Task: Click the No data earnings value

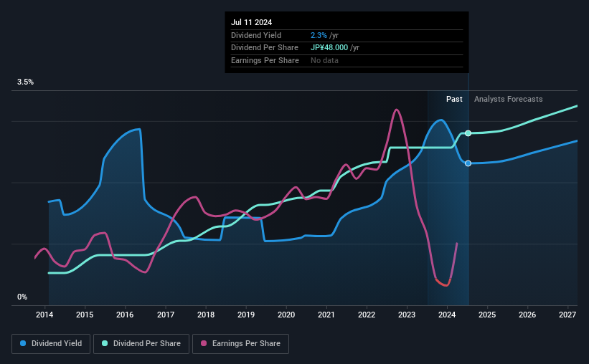Action: click(x=324, y=60)
